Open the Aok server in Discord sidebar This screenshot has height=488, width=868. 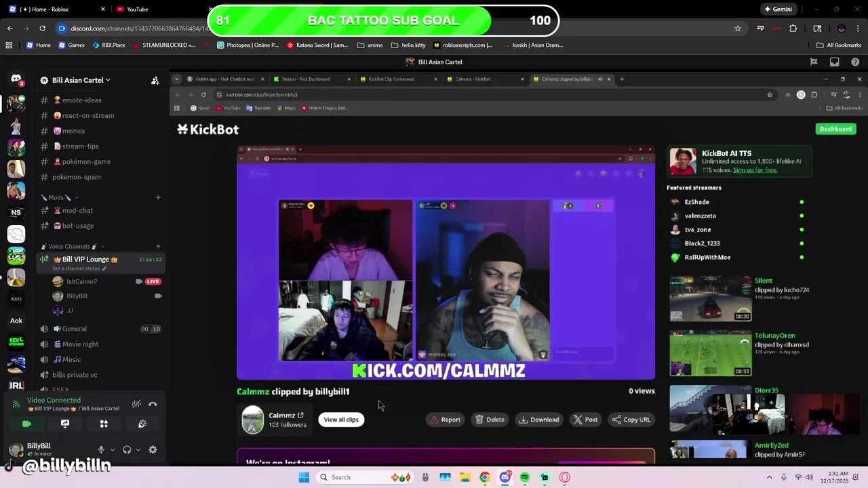pyautogui.click(x=16, y=321)
